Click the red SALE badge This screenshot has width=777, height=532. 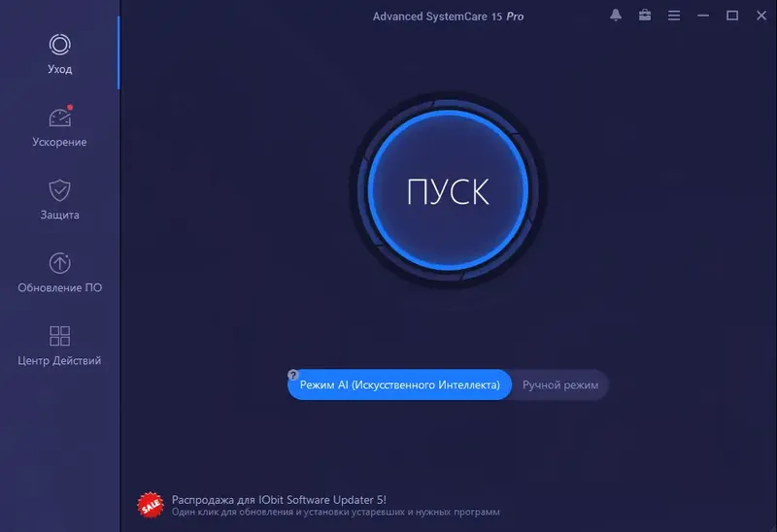click(x=151, y=505)
